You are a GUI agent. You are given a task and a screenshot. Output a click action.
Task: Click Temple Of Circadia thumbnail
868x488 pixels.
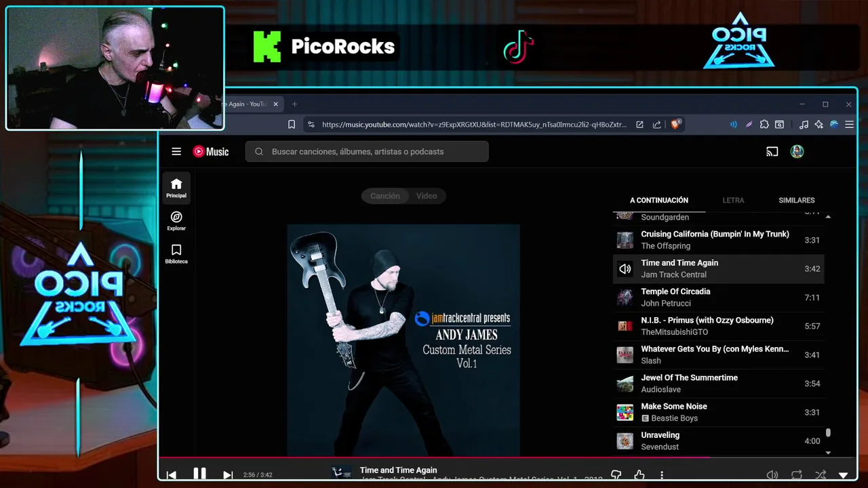pos(625,298)
